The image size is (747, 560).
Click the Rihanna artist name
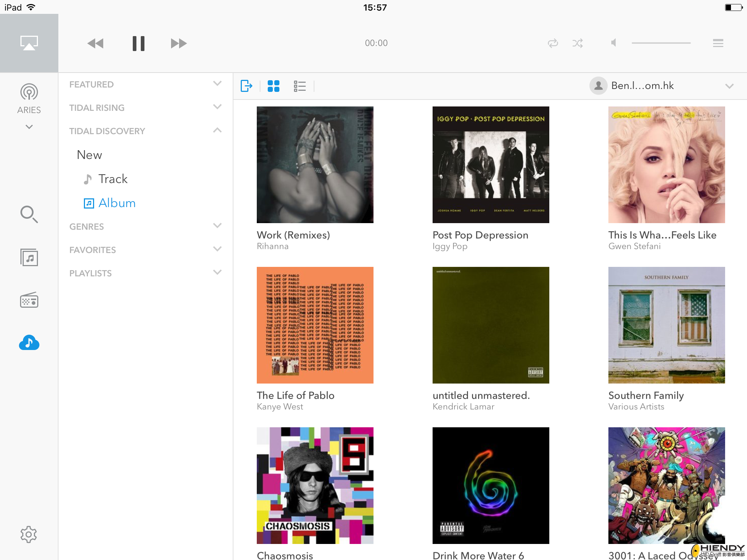pyautogui.click(x=272, y=246)
